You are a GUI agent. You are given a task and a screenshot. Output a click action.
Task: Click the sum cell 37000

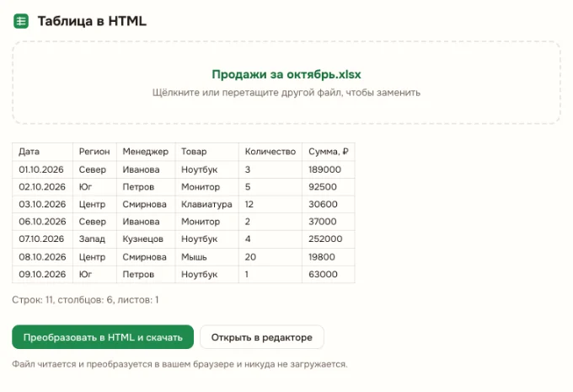pyautogui.click(x=329, y=222)
